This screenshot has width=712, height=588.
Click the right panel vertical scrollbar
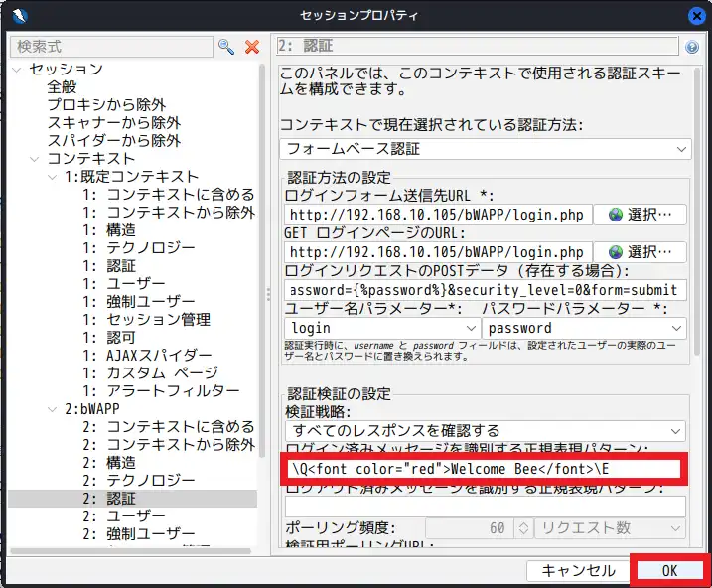pyautogui.click(x=697, y=211)
